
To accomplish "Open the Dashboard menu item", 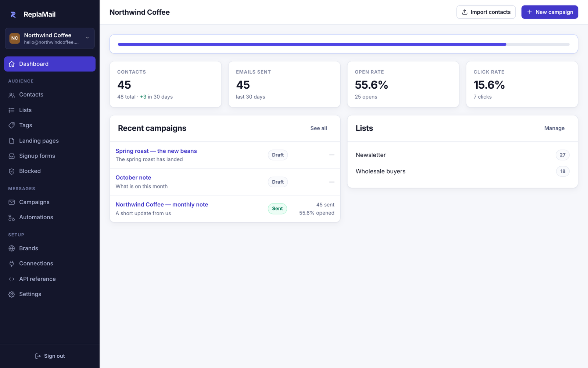I will click(x=50, y=64).
